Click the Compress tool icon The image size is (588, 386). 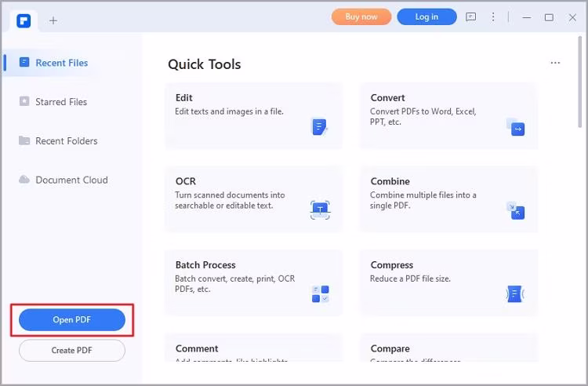[x=515, y=293]
